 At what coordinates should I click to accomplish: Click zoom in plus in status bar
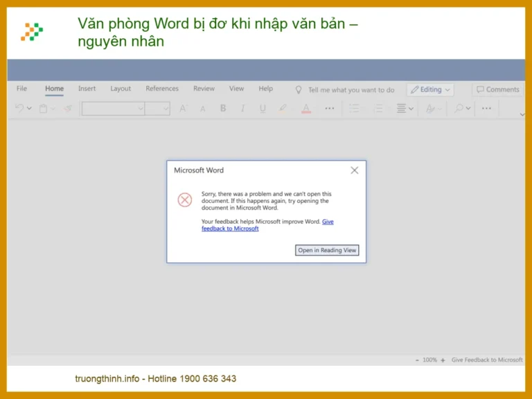pyautogui.click(x=443, y=360)
